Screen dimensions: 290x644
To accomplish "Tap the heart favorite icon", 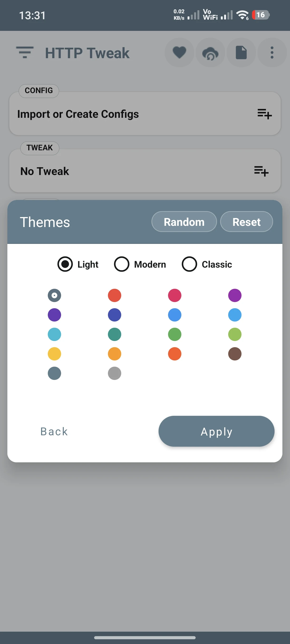I will (179, 52).
